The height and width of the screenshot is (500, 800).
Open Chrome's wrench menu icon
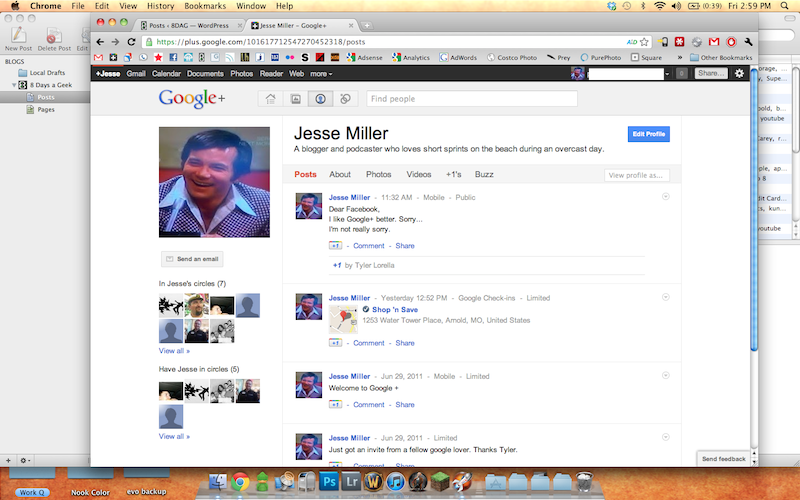click(748, 42)
